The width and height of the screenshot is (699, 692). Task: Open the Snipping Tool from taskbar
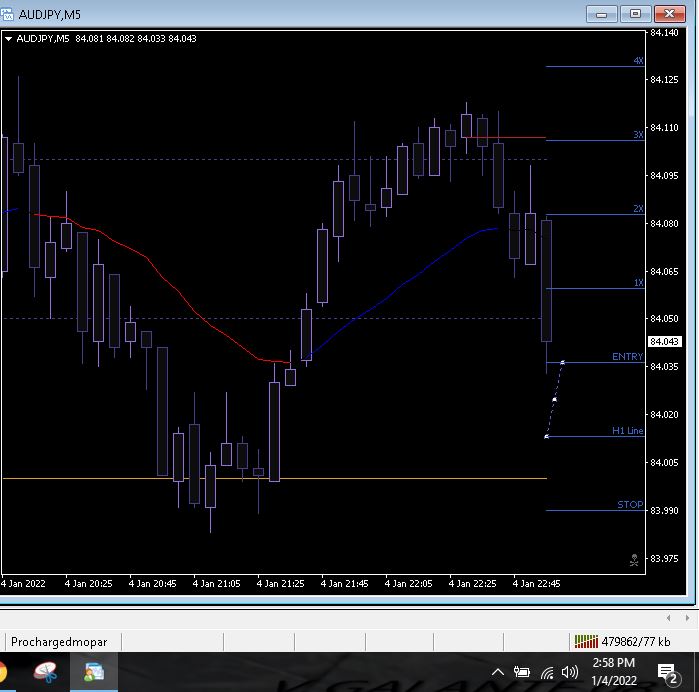click(45, 672)
